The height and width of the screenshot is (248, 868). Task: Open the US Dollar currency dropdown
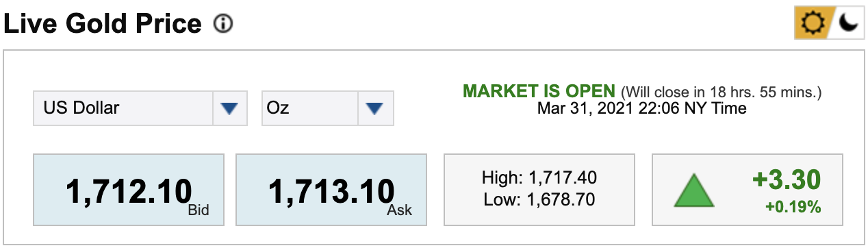140,108
